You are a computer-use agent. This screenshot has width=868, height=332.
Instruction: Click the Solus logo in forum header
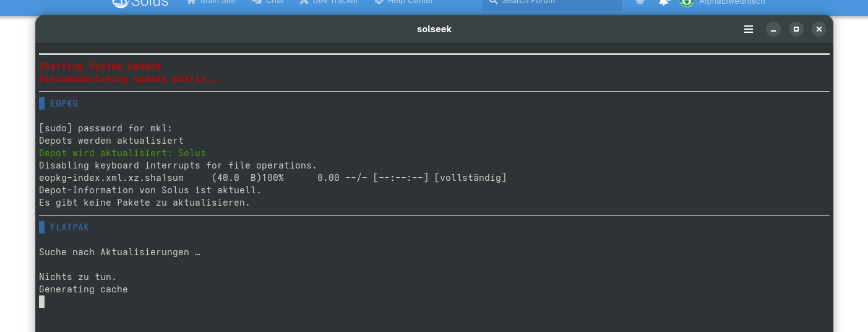pos(140,2)
